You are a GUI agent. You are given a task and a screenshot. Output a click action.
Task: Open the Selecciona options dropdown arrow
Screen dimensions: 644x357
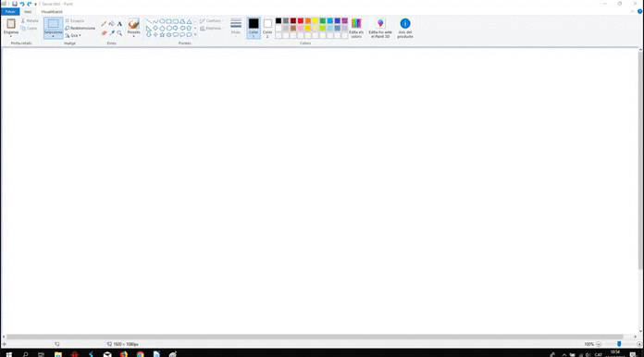pyautogui.click(x=54, y=36)
